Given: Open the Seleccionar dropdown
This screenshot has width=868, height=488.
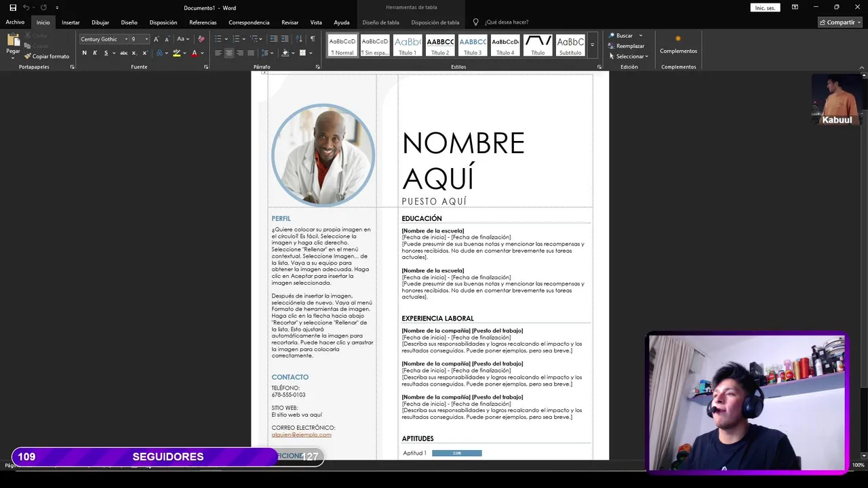Looking at the screenshot, I should [629, 56].
